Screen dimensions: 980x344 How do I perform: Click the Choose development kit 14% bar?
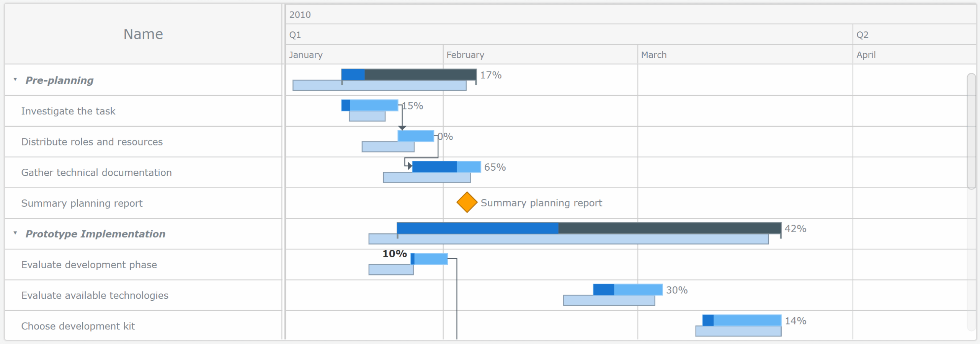(x=742, y=320)
